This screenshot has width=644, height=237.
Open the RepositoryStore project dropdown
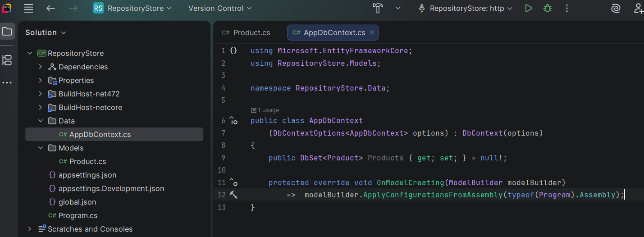coord(132,8)
